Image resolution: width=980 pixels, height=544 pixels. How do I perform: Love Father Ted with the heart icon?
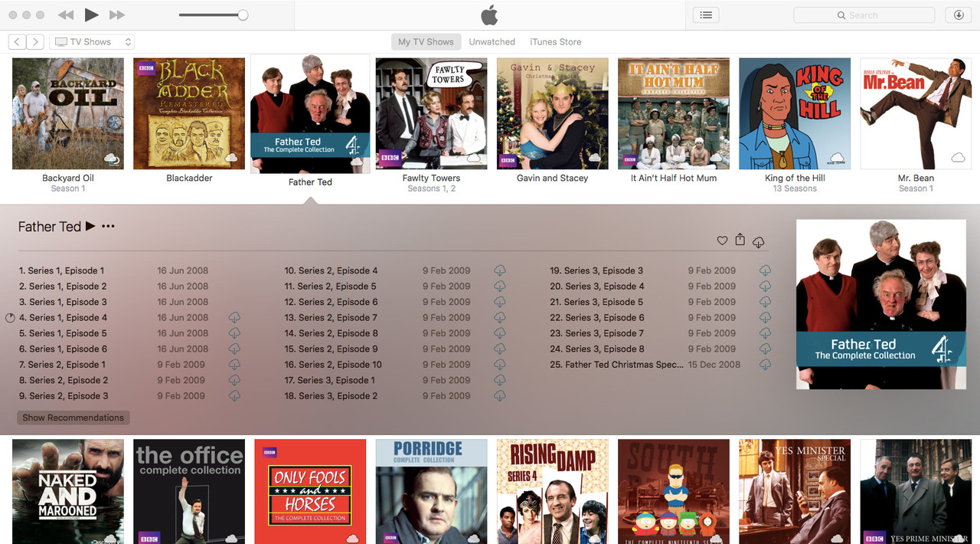[x=722, y=241]
